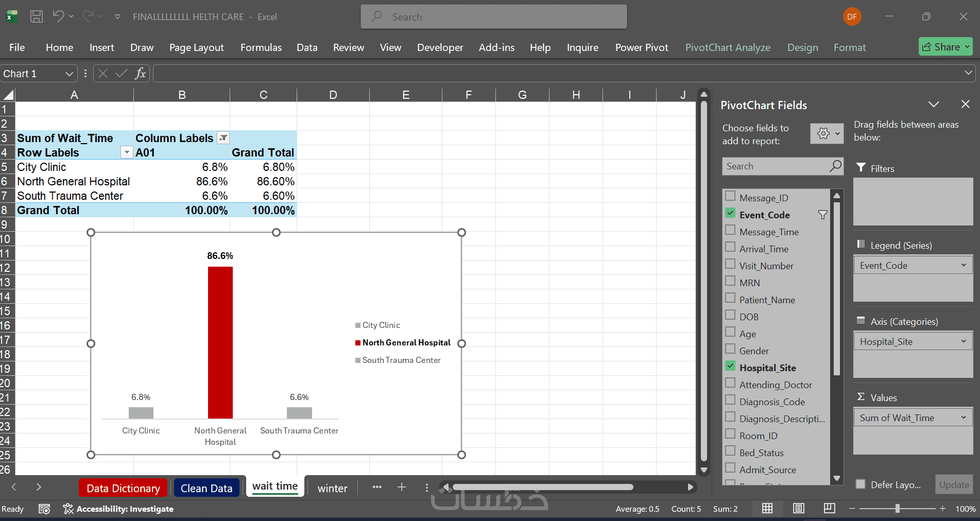Image resolution: width=980 pixels, height=521 pixels.
Task: Open the Row Labels filter dropdown
Action: (126, 152)
